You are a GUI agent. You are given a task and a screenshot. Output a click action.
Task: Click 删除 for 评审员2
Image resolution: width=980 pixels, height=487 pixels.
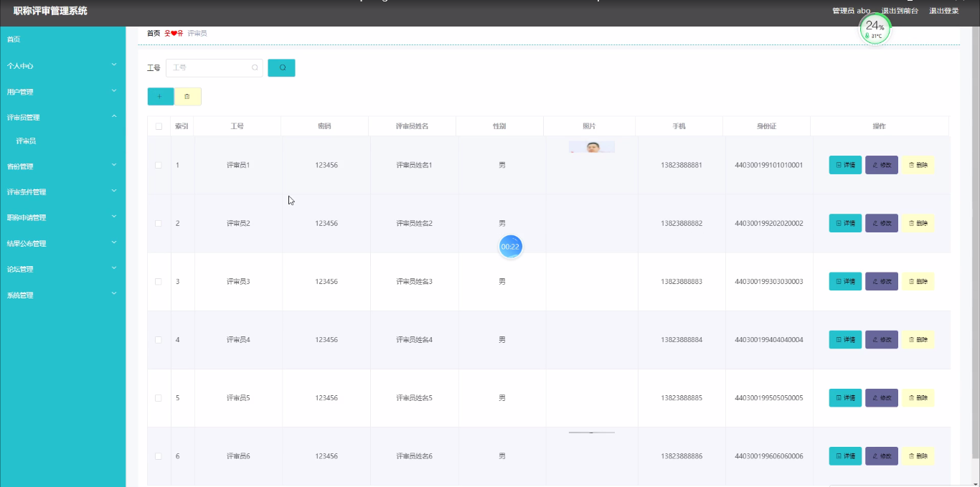coord(918,223)
